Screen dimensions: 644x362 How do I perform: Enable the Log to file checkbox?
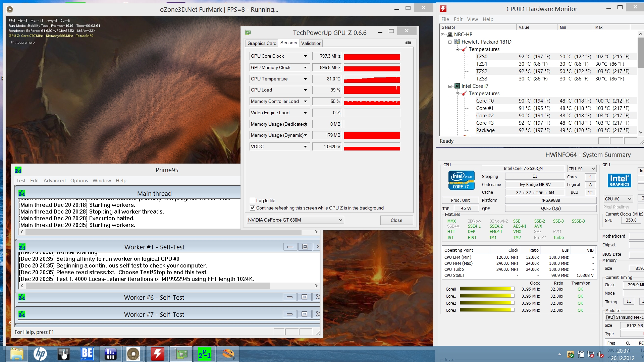pos(253,200)
